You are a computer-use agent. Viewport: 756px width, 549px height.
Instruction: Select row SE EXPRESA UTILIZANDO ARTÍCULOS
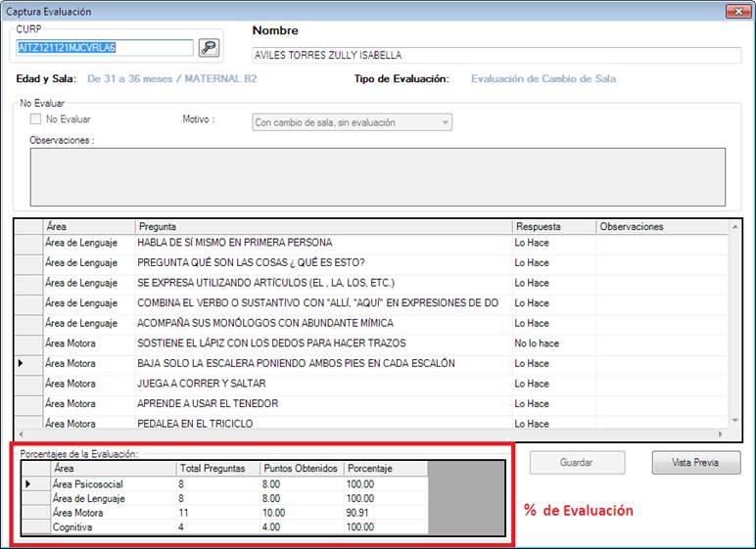coord(371,284)
